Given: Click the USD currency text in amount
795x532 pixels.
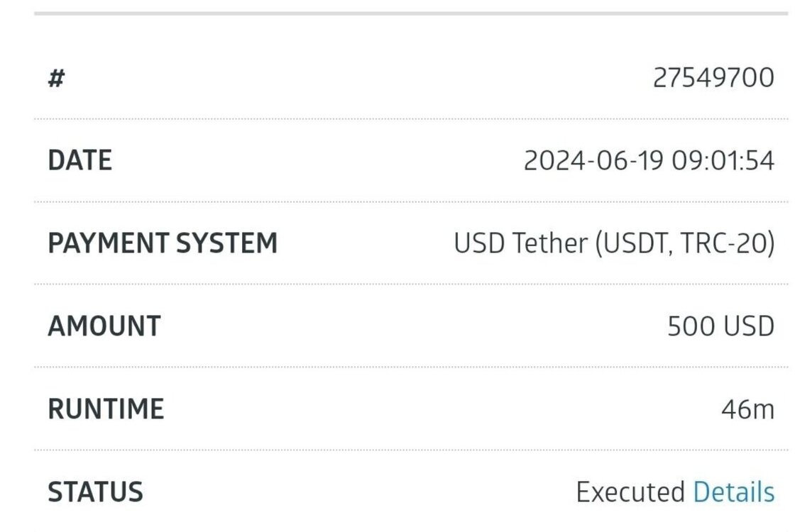Looking at the screenshot, I should pyautogui.click(x=749, y=326).
